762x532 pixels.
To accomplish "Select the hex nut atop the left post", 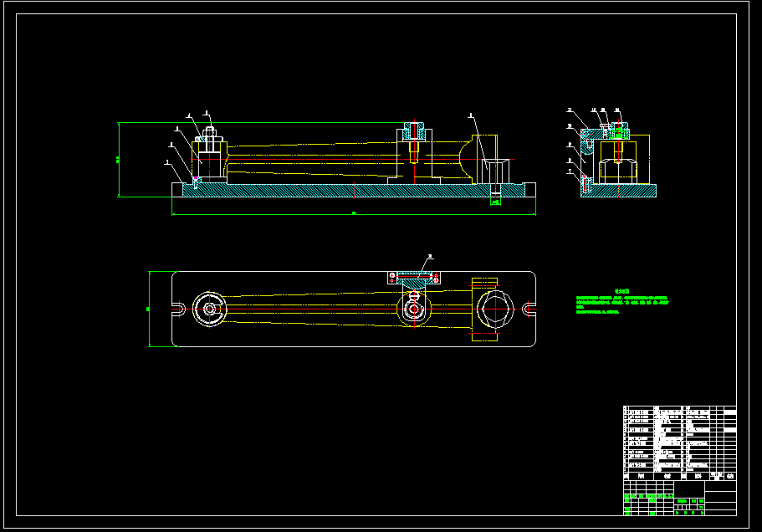I will pyautogui.click(x=209, y=133).
